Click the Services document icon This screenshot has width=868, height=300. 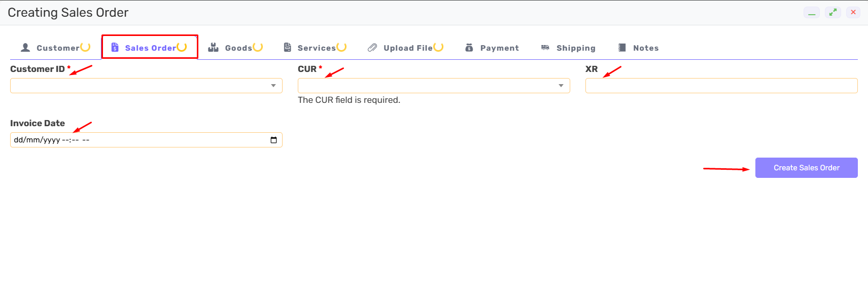click(x=288, y=48)
